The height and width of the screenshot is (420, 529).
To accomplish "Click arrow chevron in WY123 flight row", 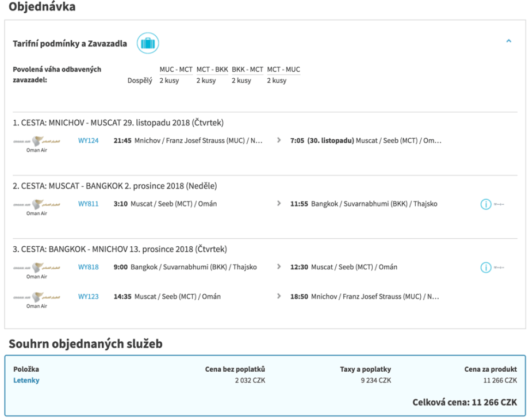I will tap(279, 297).
